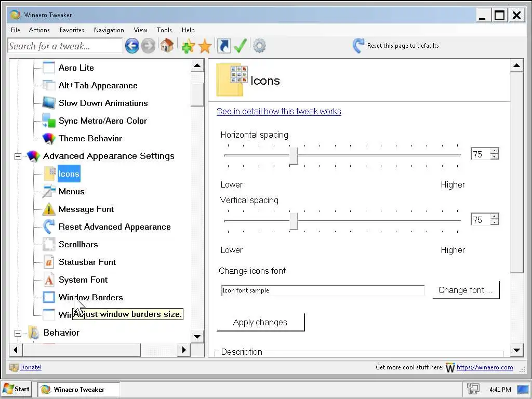Click the right pane scroll up arrow

point(516,65)
